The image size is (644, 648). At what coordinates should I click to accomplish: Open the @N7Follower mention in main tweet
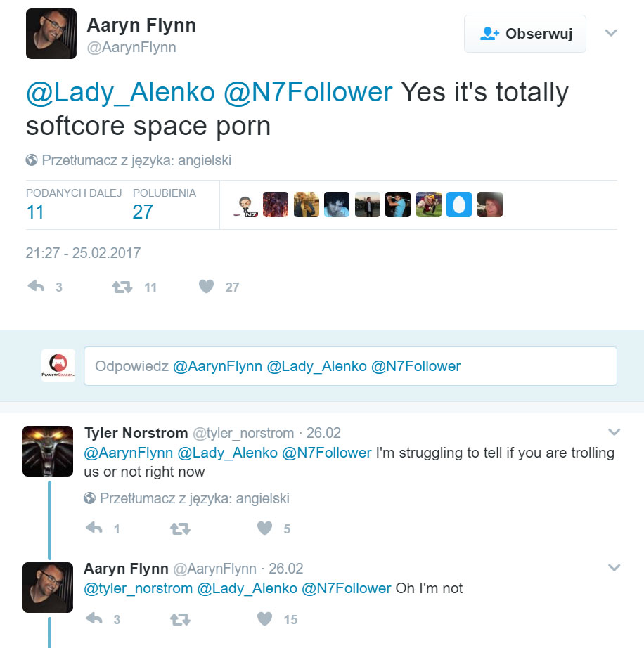click(307, 93)
